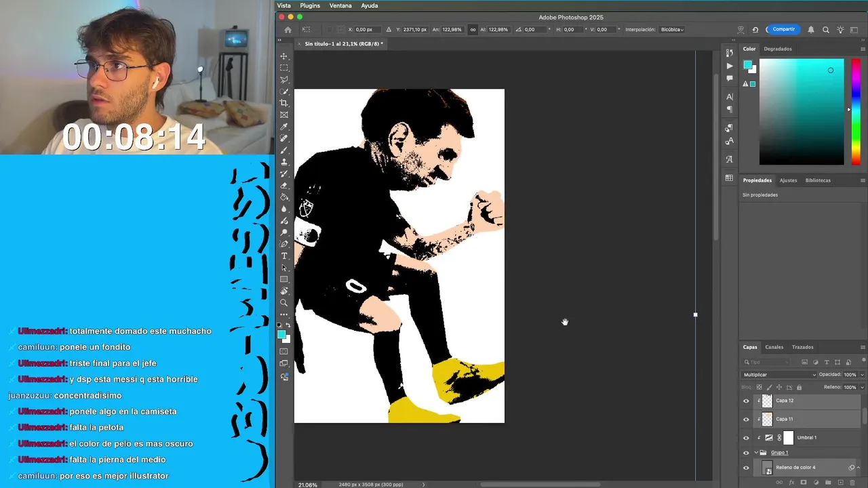Select the Eraser tool
The image size is (868, 488).
[x=284, y=186]
